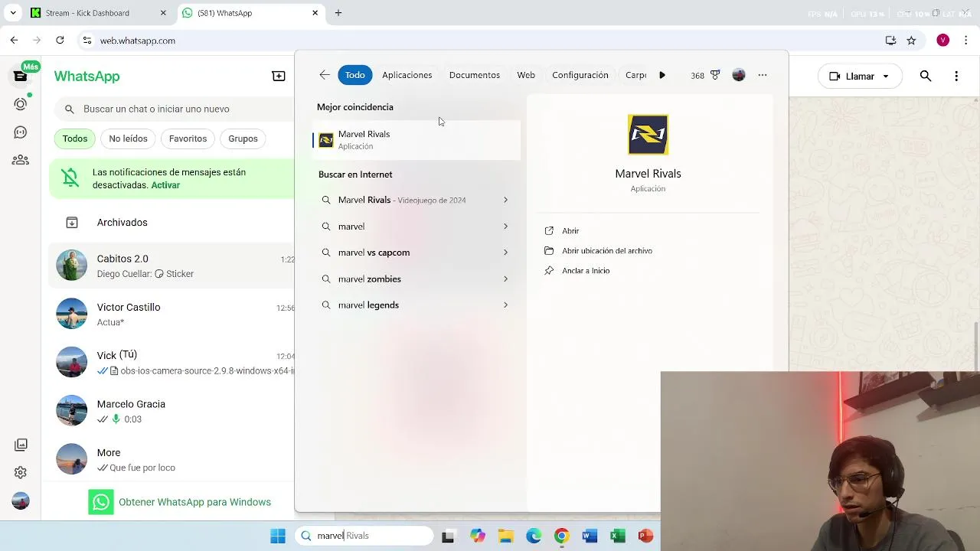The width and height of the screenshot is (980, 551).
Task: Open WhatsApp Channels icon in sidebar
Action: point(21,132)
